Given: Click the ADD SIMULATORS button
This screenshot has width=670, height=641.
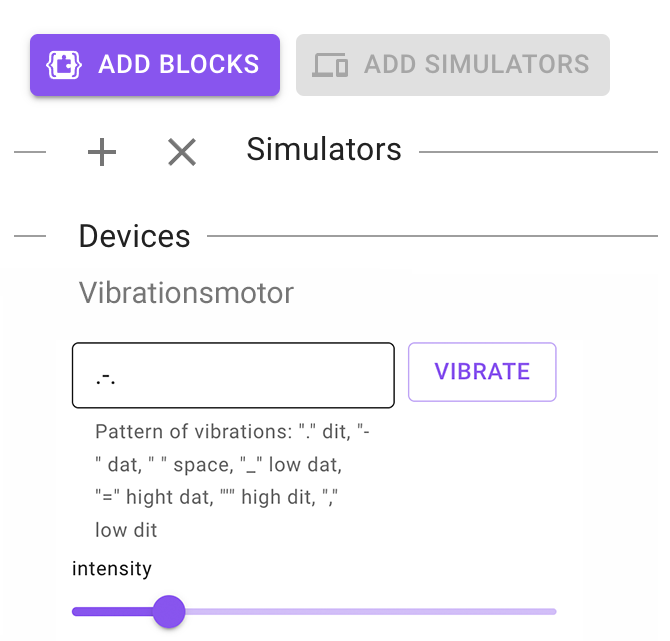Looking at the screenshot, I should 453,65.
